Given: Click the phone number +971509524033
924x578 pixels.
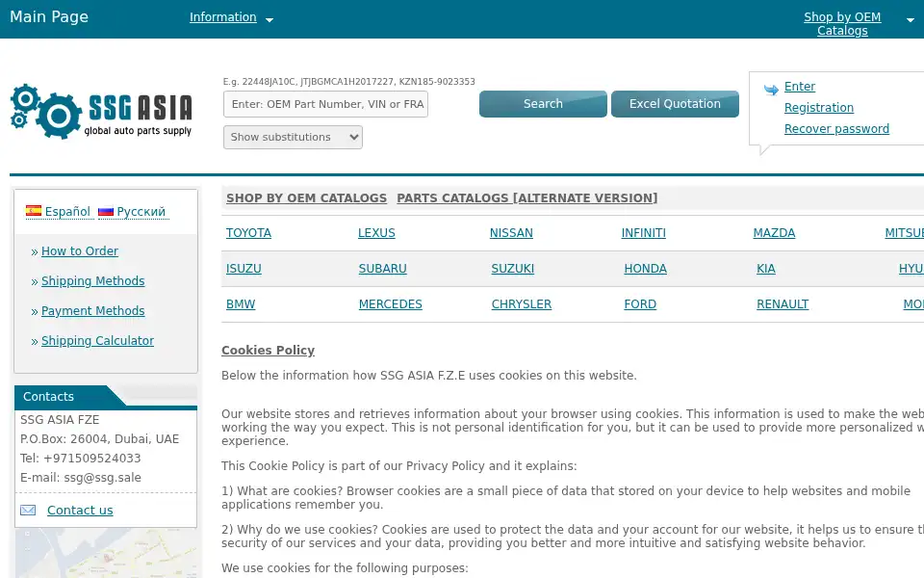Looking at the screenshot, I should click(92, 459).
